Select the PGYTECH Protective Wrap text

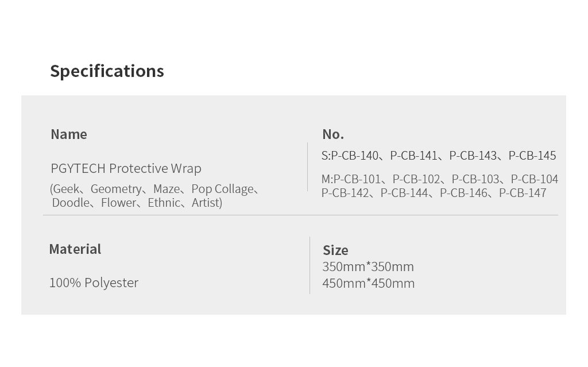point(126,169)
